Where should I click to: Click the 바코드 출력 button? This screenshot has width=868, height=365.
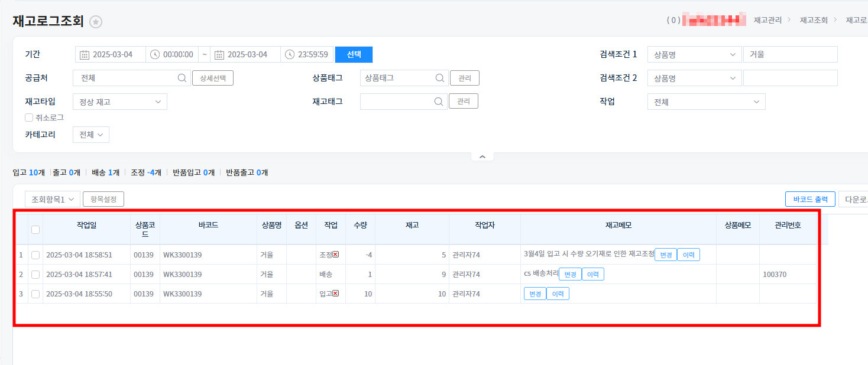click(810, 199)
